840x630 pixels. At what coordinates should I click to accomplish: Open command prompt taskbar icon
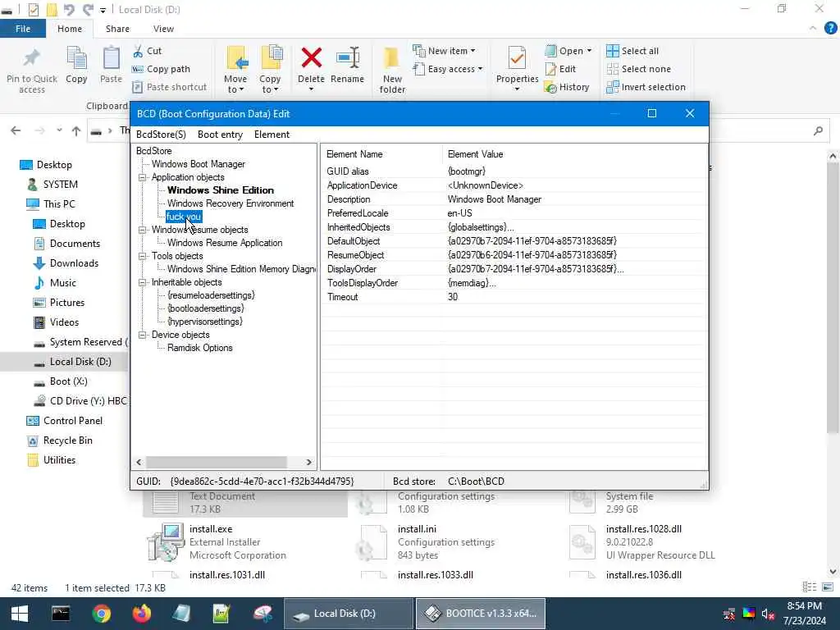[x=61, y=614]
